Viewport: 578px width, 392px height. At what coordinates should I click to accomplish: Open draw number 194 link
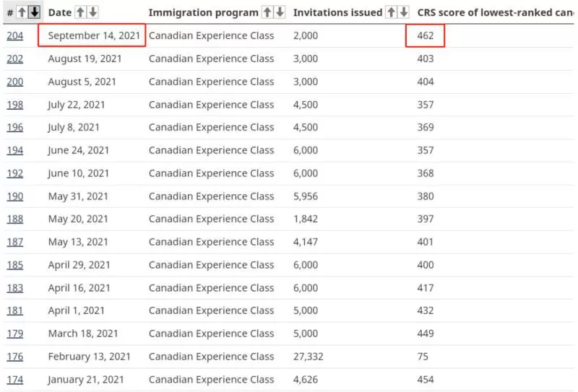(14, 150)
